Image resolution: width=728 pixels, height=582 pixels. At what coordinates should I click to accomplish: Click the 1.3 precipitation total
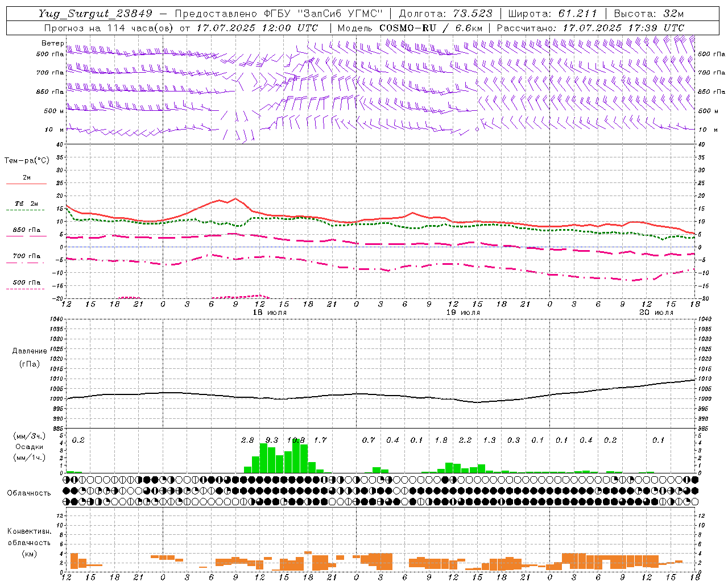tap(489, 440)
